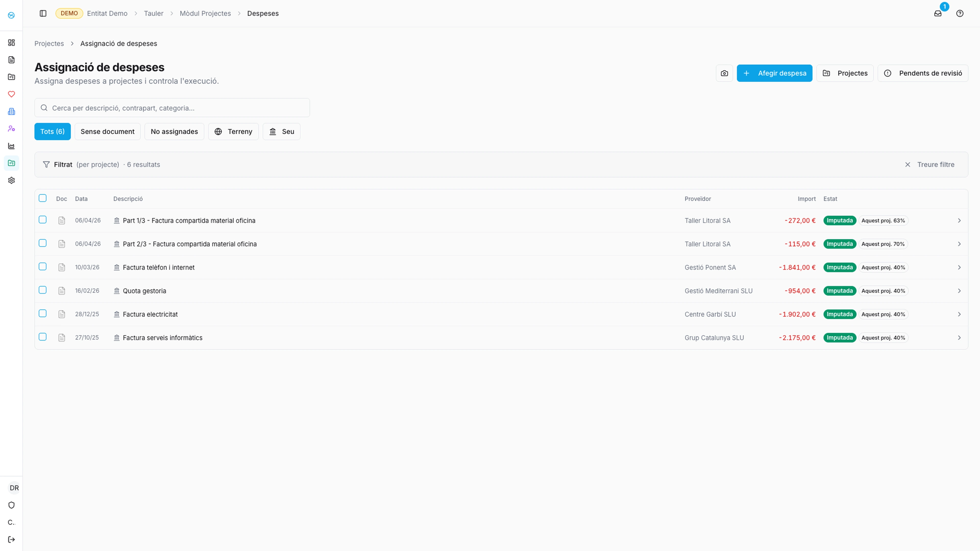Expand Part 1/3 row chevron arrow
This screenshot has height=551, width=980.
coord(959,221)
